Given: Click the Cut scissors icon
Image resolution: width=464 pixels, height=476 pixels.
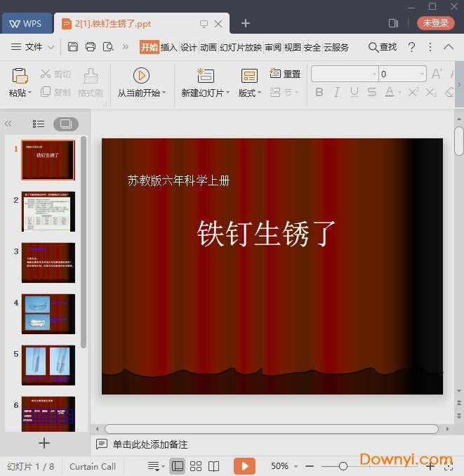Looking at the screenshot, I should point(46,74).
